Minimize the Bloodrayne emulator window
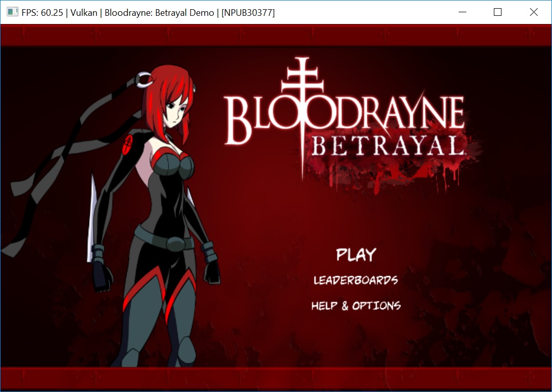 pyautogui.click(x=463, y=12)
